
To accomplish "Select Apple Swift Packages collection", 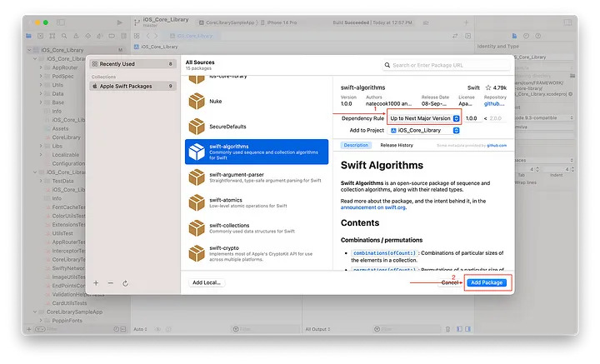I will [131, 85].
